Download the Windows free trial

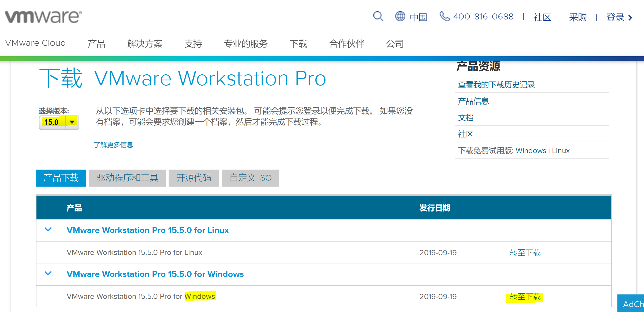click(x=531, y=150)
